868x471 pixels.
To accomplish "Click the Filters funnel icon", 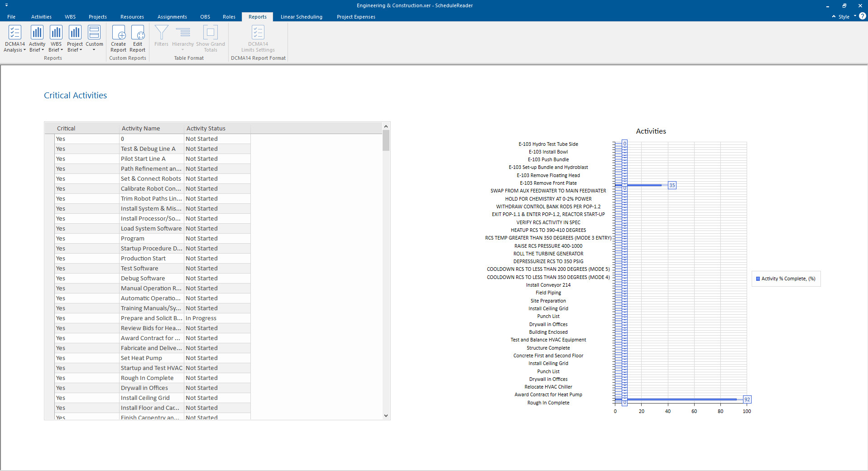I will (x=161, y=33).
